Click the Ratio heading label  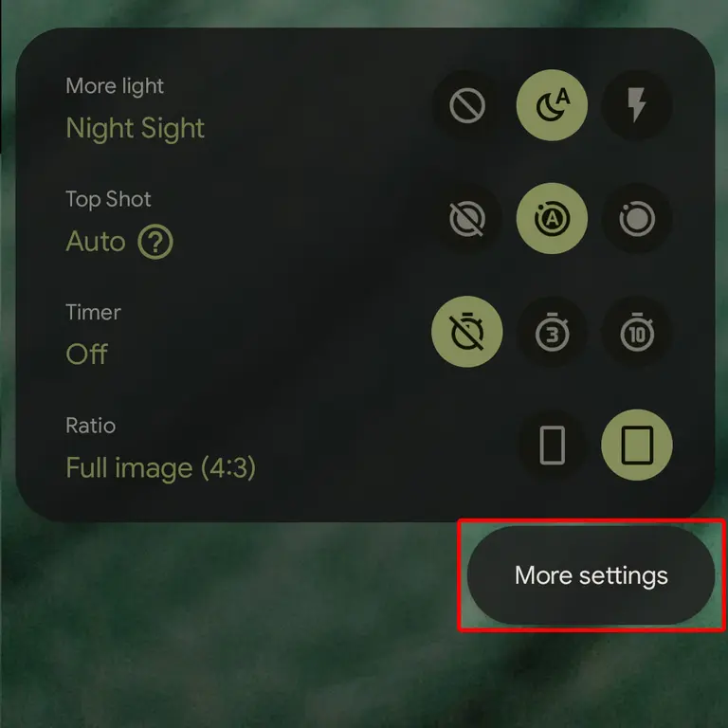tap(91, 426)
